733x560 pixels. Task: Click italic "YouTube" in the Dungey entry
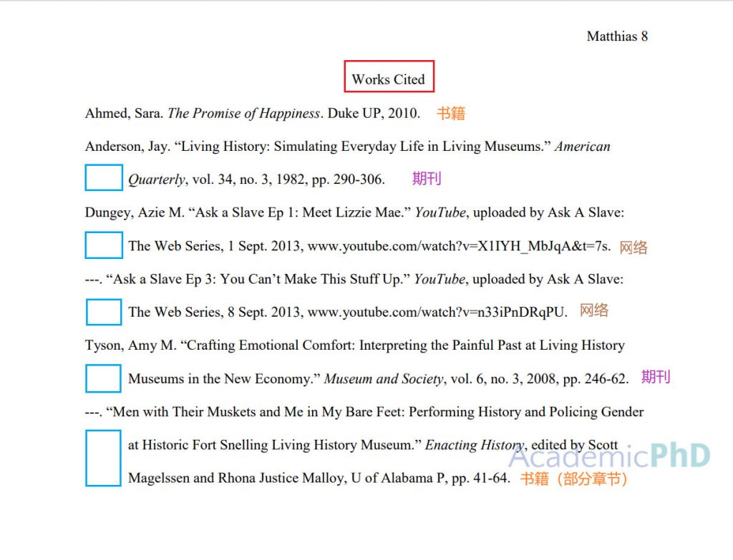point(440,213)
